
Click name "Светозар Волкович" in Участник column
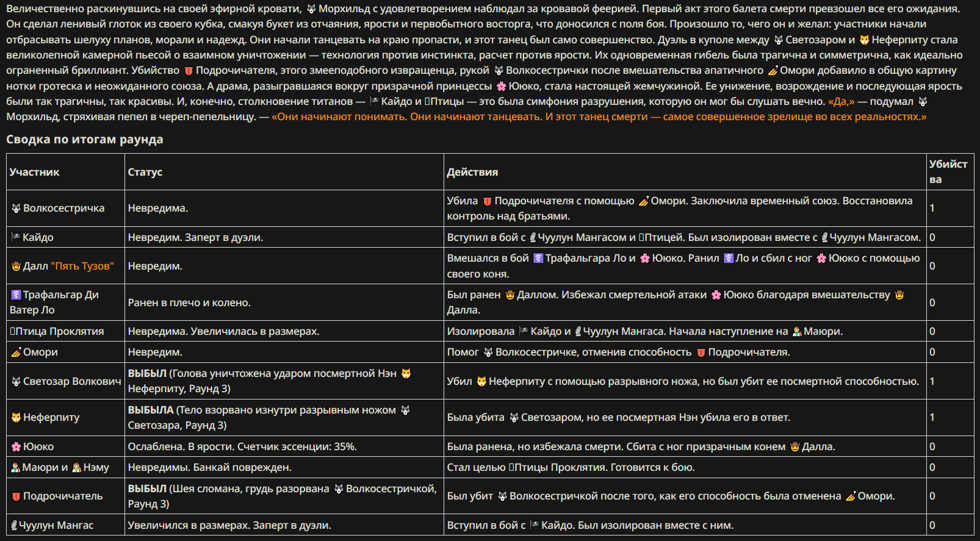click(x=72, y=382)
